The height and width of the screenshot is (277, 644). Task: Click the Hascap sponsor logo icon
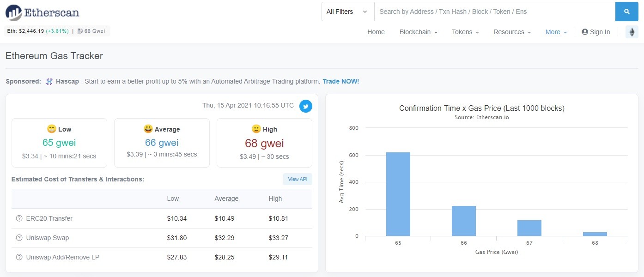click(49, 81)
